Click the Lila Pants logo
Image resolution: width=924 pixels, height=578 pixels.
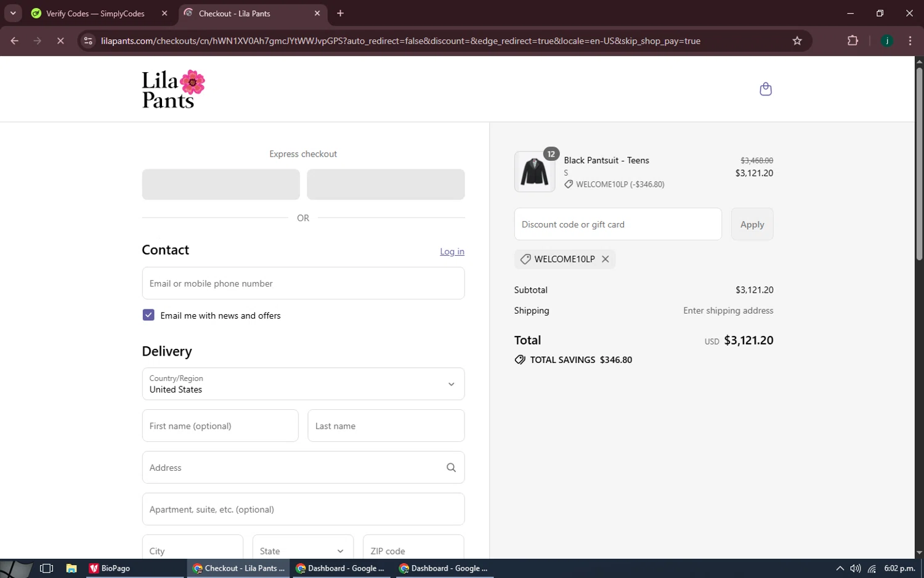click(173, 89)
